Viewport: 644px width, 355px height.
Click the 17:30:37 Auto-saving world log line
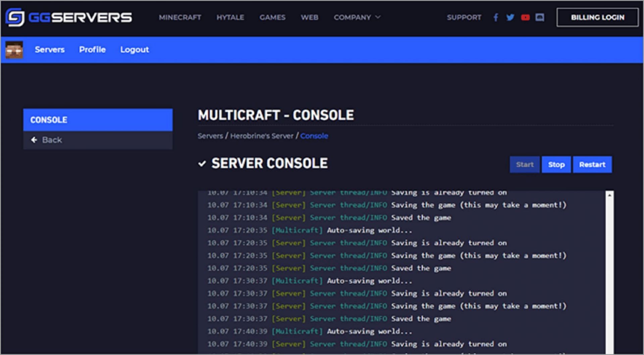coord(310,281)
